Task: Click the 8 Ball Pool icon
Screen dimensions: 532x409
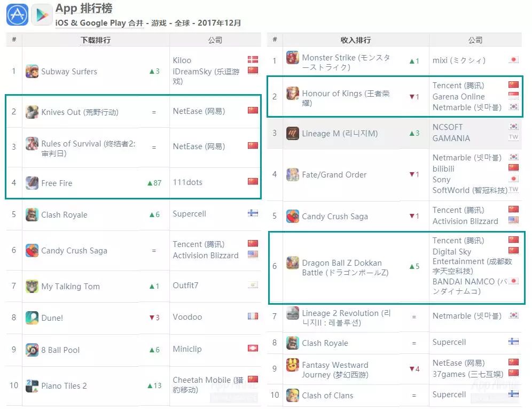Action: click(x=32, y=350)
